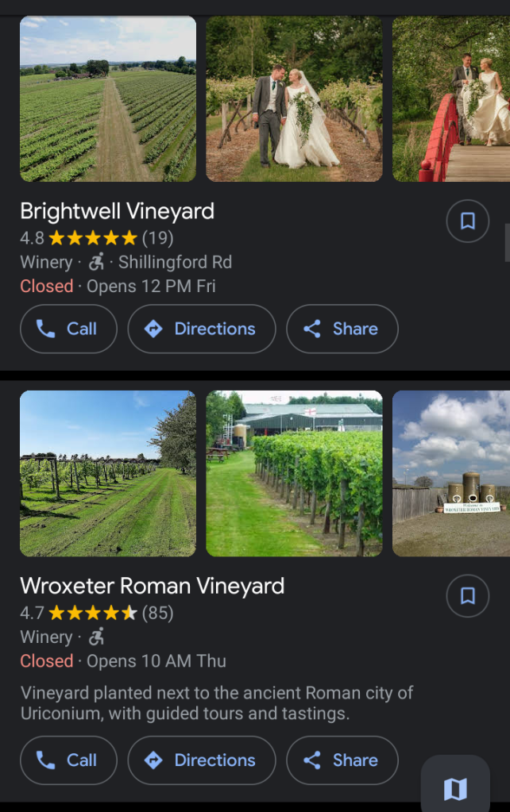
Task: Open Wroxeter winery building photo
Action: coord(294,473)
